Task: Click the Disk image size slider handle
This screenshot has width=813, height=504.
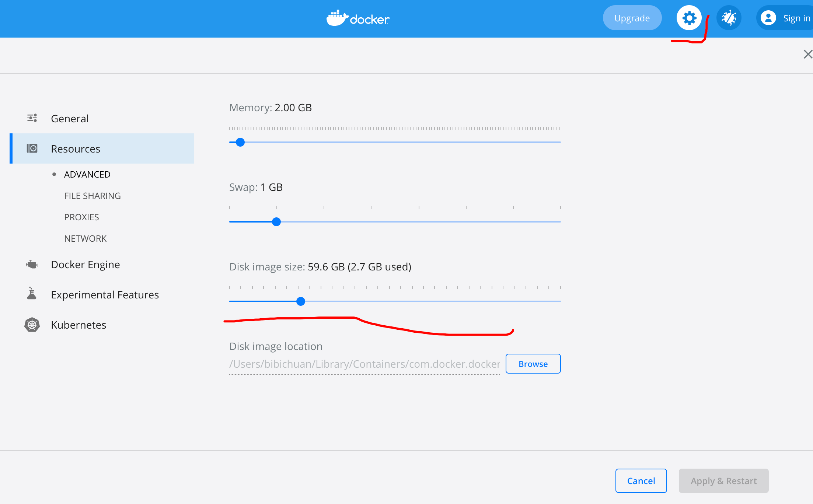Action: click(301, 301)
